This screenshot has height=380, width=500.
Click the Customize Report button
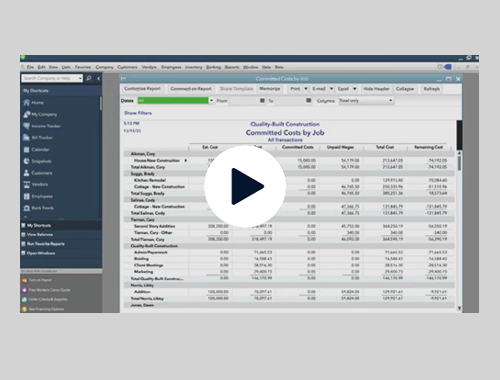[142, 89]
